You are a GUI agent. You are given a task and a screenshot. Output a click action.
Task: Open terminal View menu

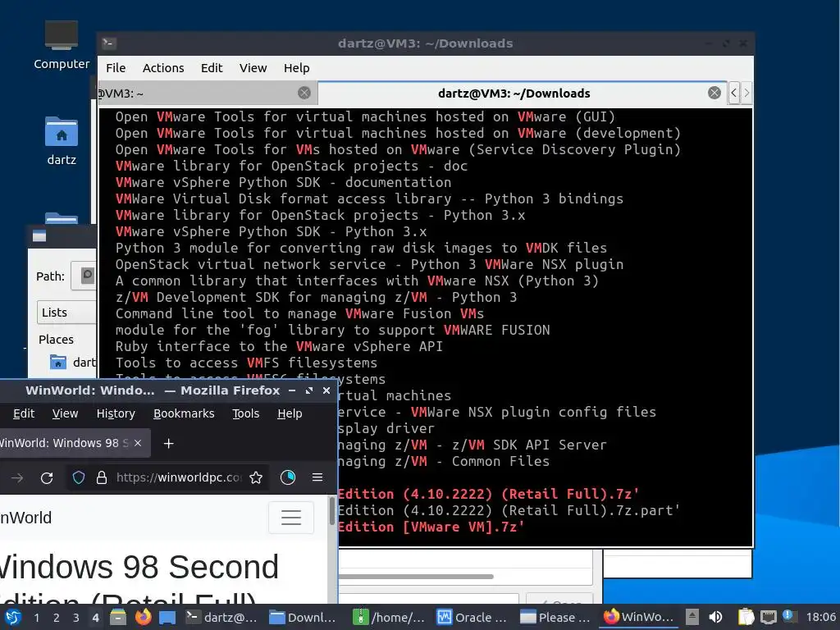click(x=253, y=68)
